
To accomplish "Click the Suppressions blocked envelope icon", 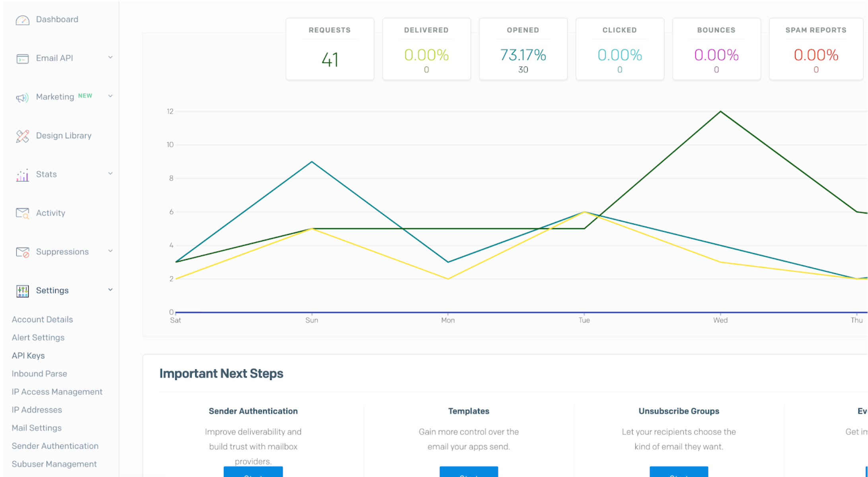I will [22, 252].
